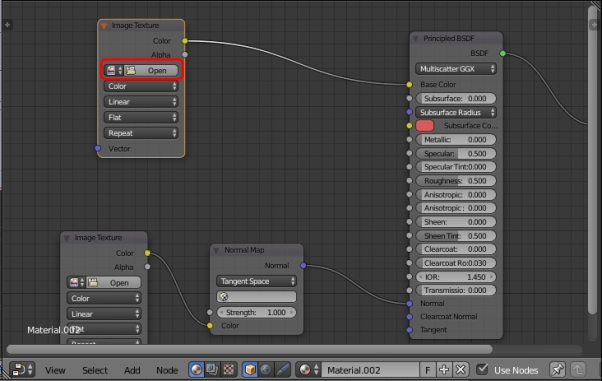This screenshot has width=602, height=381.
Task: Expand the Subsurface Radius dropdown
Action: coord(456,113)
